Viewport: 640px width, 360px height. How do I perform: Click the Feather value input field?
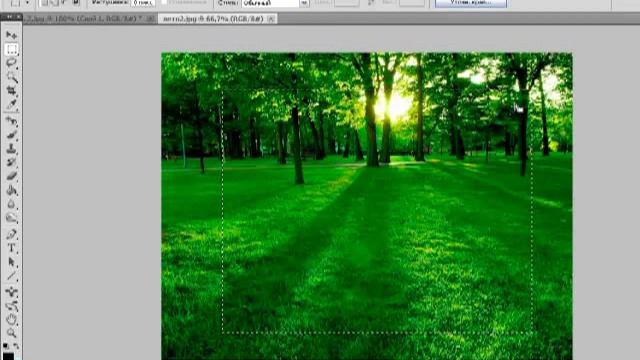(143, 3)
